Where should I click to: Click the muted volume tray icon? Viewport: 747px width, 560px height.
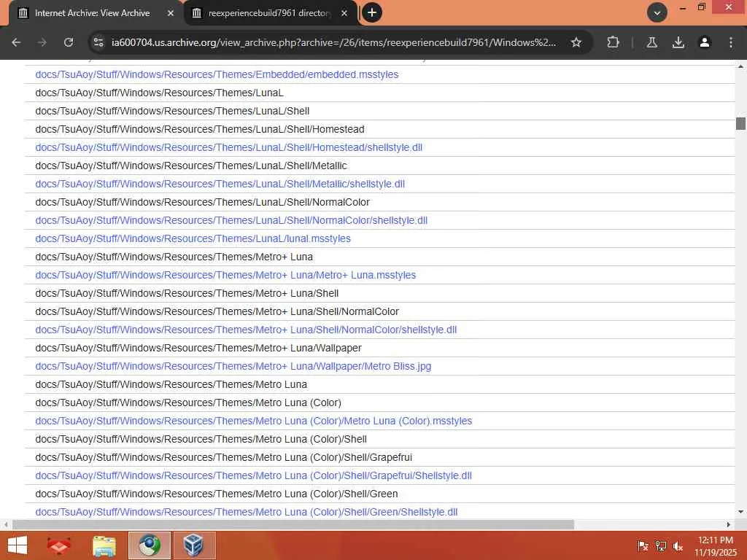pos(678,546)
